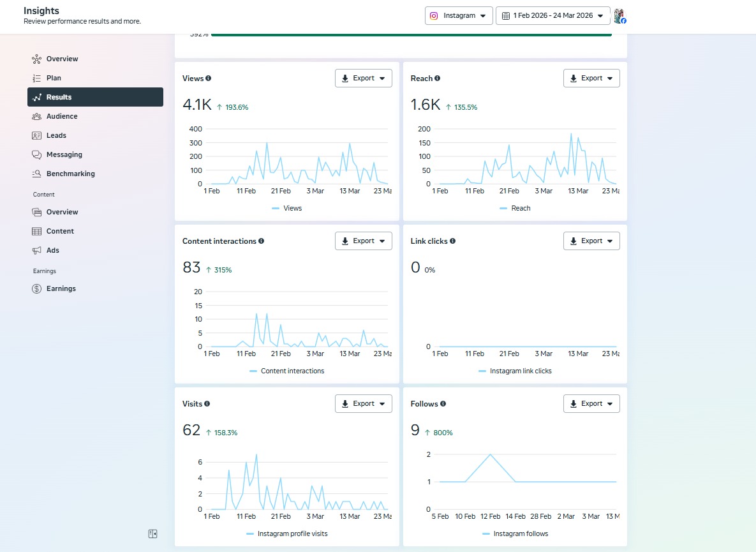This screenshot has width=756, height=552.
Task: Click the Insights page heading
Action: click(x=41, y=11)
